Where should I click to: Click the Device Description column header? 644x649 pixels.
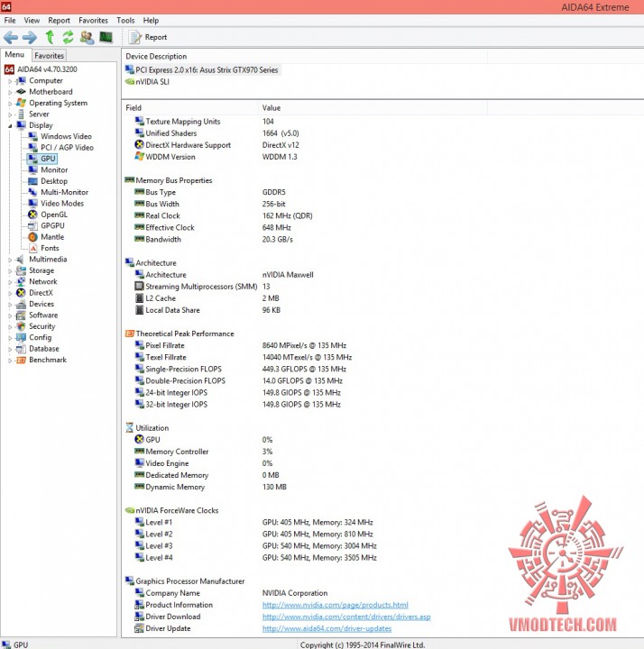pyautogui.click(x=305, y=56)
